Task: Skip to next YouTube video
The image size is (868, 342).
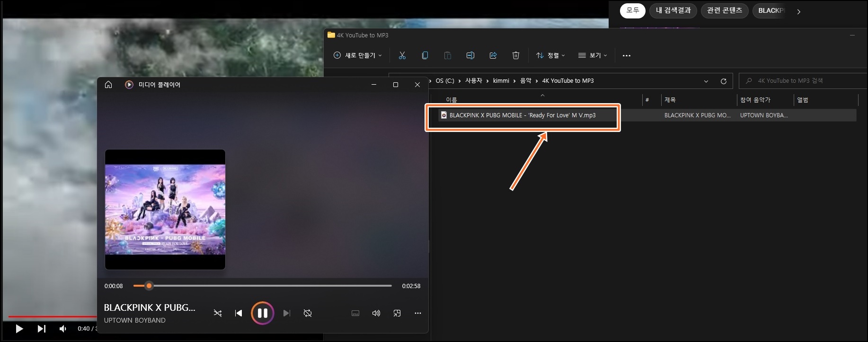Action: [42, 328]
